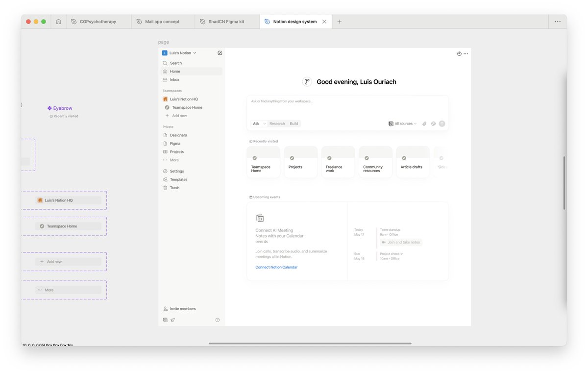Click the Templates shapes icon in sidebar
Image resolution: width=588 pixels, height=374 pixels.
[165, 179]
